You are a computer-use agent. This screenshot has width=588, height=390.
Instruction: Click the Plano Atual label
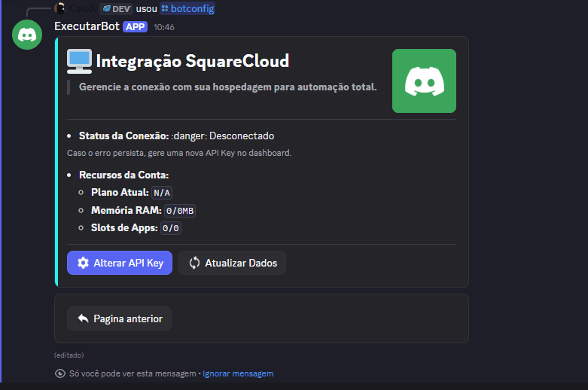click(120, 193)
